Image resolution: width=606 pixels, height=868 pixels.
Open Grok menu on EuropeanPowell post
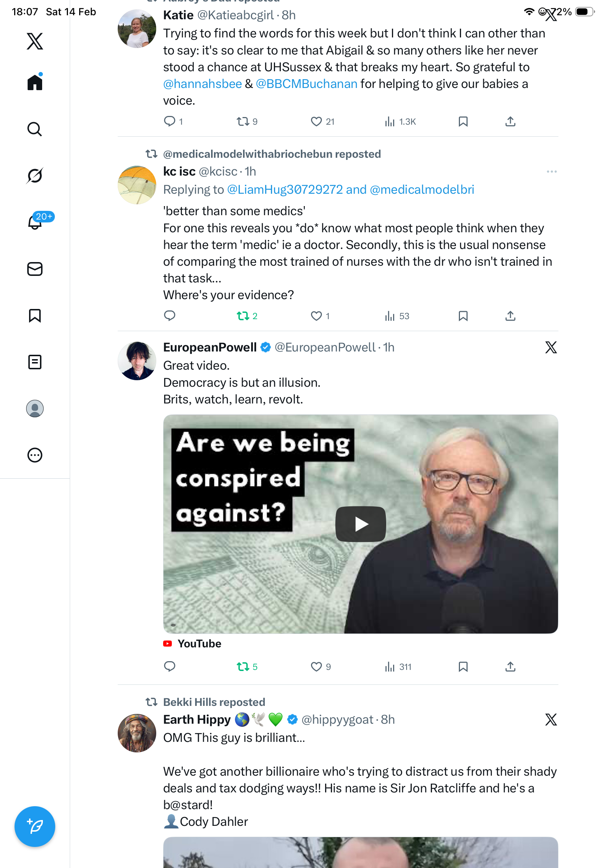point(551,347)
